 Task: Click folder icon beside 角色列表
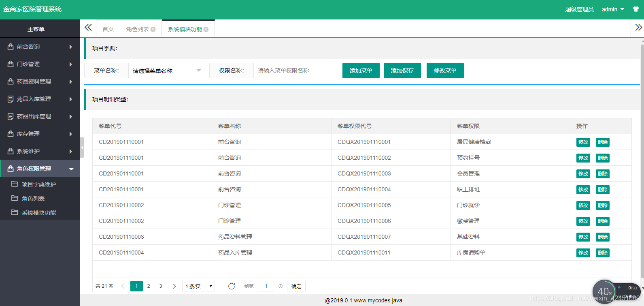(x=15, y=198)
